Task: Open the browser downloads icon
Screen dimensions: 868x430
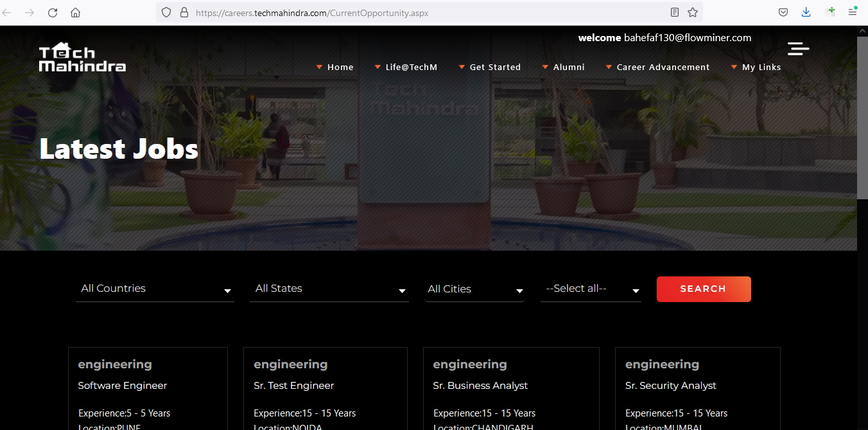Action: 806,12
